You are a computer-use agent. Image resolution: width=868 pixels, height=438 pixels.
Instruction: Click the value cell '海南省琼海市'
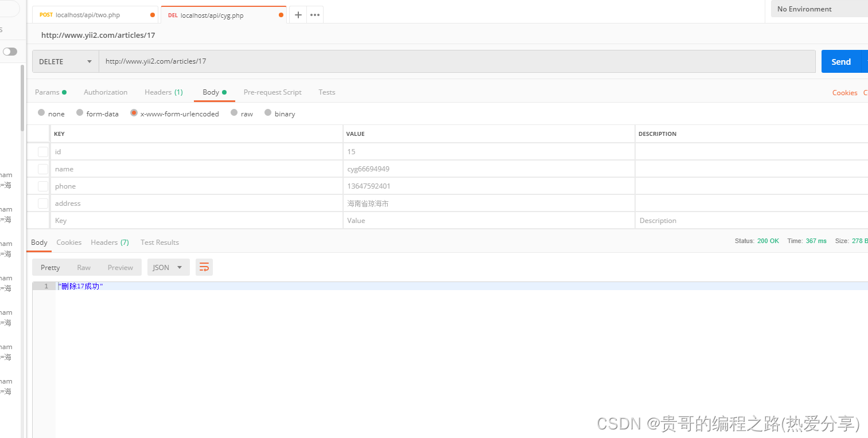point(489,204)
